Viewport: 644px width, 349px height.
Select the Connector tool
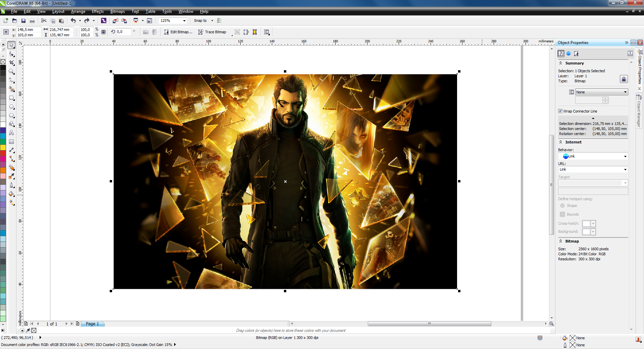[x=12, y=159]
